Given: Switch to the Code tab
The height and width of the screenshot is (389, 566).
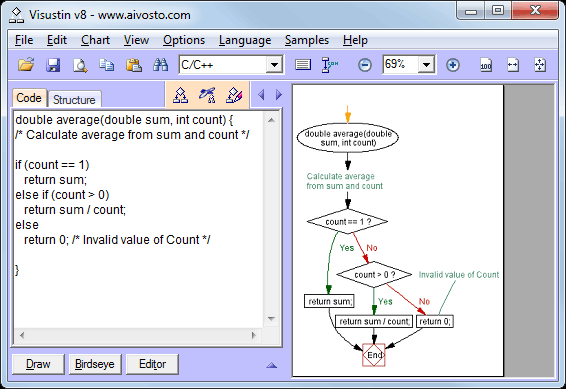Looking at the screenshot, I should pyautogui.click(x=29, y=98).
